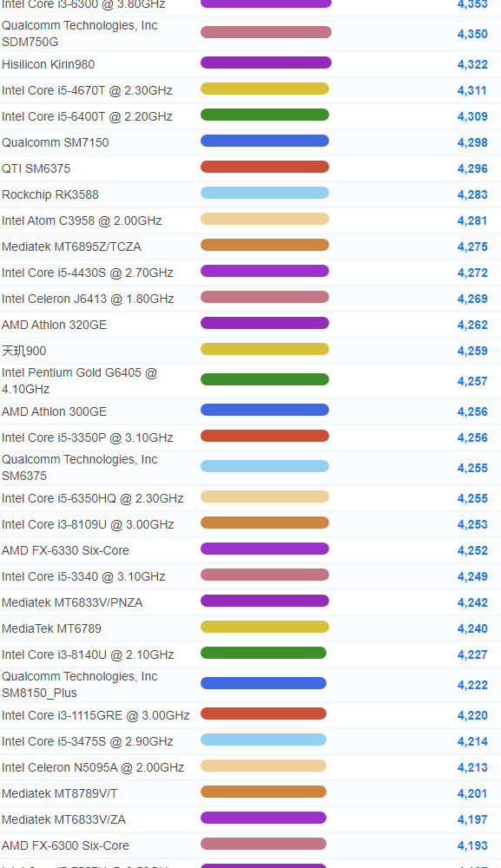The image size is (501, 868).
Task: Click the 天玑900 processor name
Action: click(23, 351)
